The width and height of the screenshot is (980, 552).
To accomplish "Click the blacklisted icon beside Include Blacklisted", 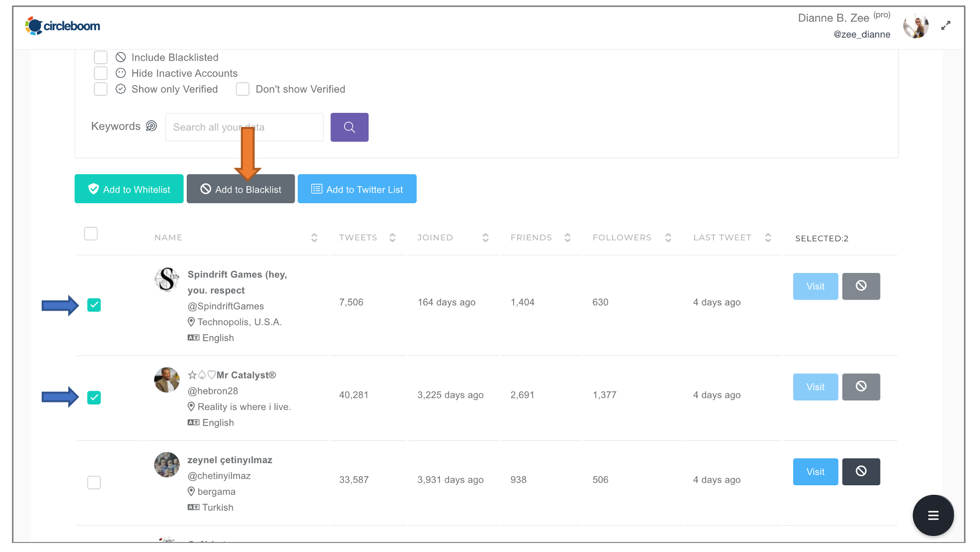I will (x=120, y=57).
